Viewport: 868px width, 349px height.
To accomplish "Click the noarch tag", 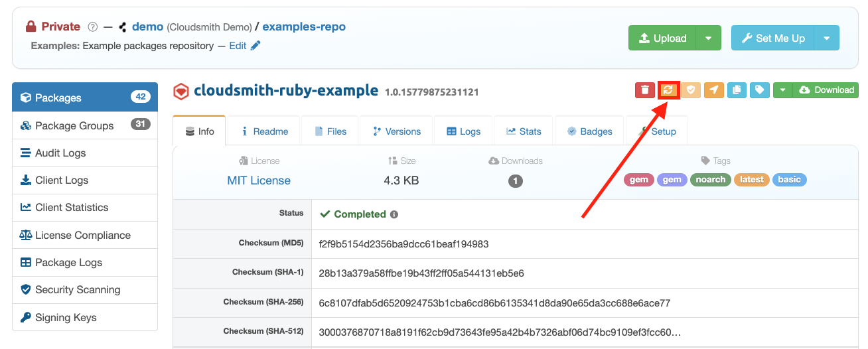I will tap(711, 180).
